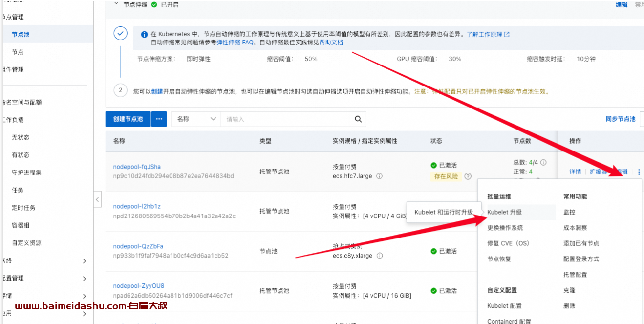644x324 pixels.
Task: Collapse the 节点伸缩 section chevron
Action: click(x=116, y=4)
